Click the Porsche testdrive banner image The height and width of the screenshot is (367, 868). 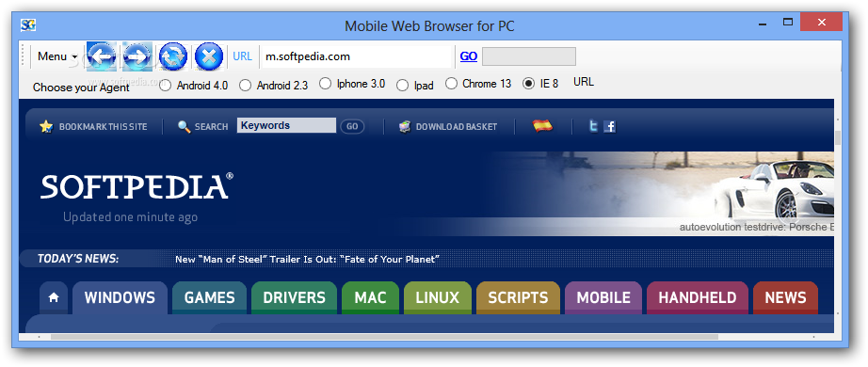[659, 193]
